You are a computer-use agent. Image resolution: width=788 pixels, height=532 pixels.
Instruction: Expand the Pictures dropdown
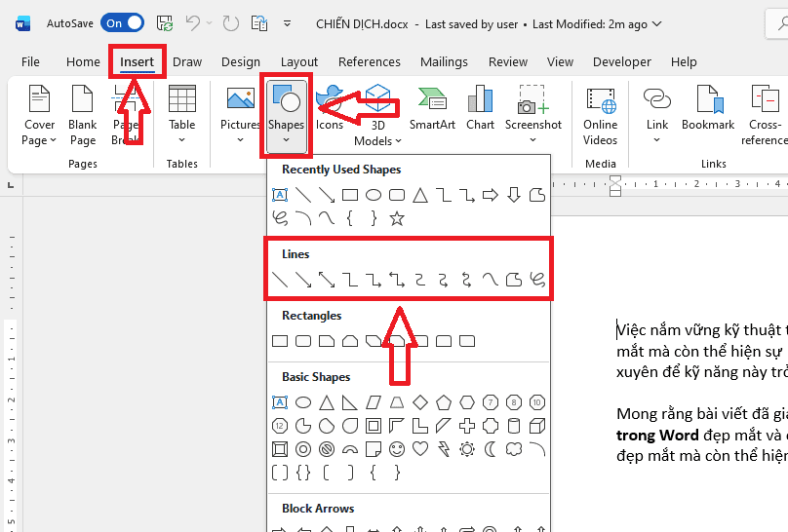point(240,138)
